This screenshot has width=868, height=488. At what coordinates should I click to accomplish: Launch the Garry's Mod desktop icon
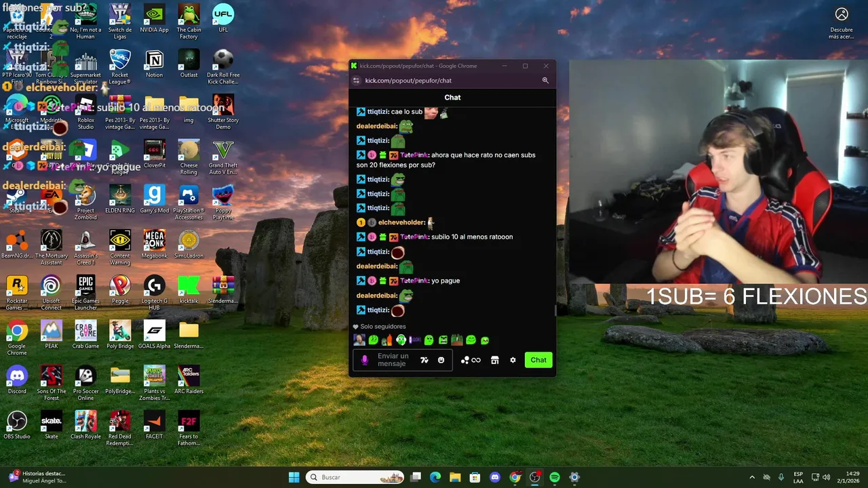pyautogui.click(x=154, y=199)
